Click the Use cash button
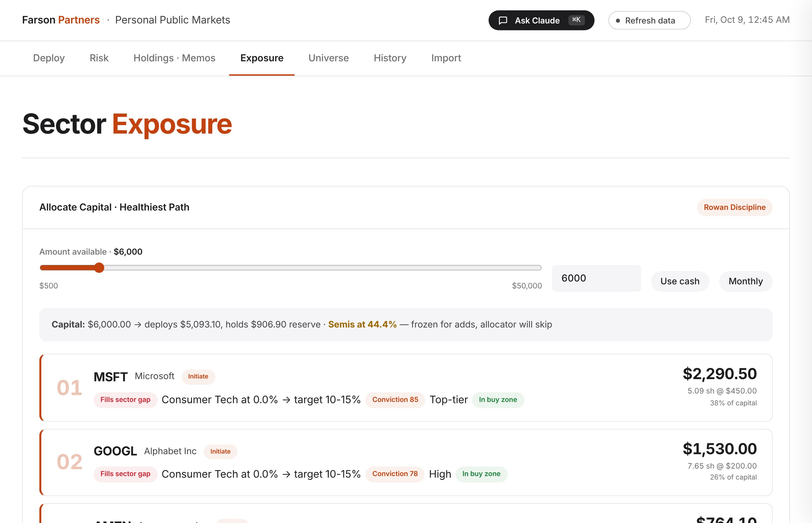The width and height of the screenshot is (812, 523). pyautogui.click(x=680, y=281)
